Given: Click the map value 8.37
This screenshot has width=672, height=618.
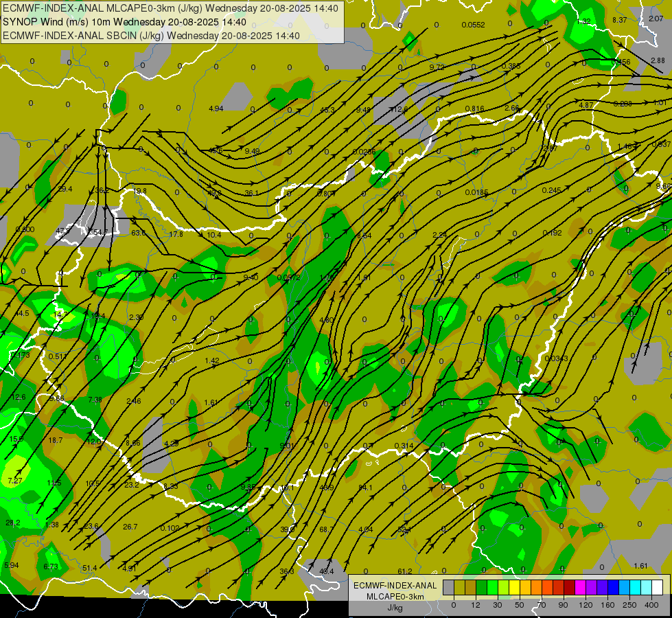Looking at the screenshot, I should click(x=620, y=20).
